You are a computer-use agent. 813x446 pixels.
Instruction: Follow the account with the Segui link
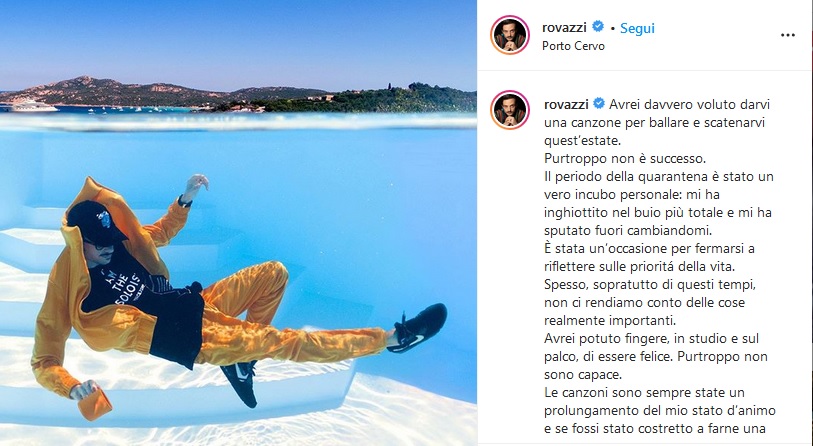pyautogui.click(x=637, y=29)
